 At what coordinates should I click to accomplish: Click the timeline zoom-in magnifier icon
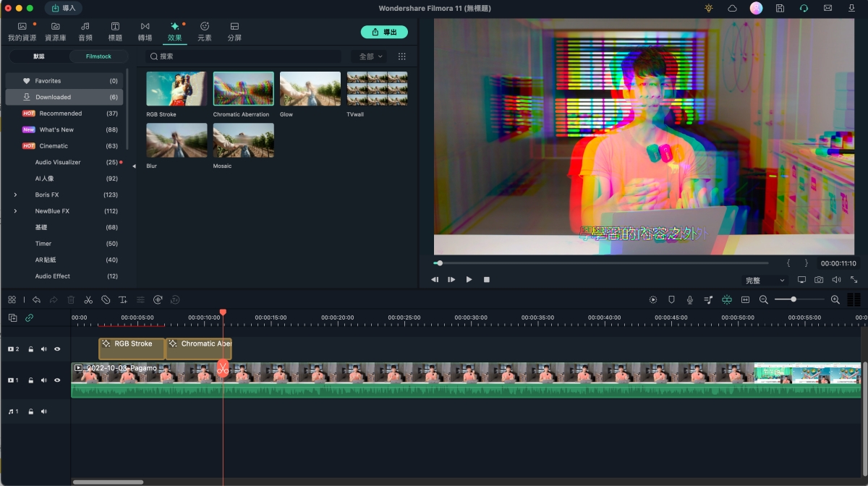(x=835, y=300)
